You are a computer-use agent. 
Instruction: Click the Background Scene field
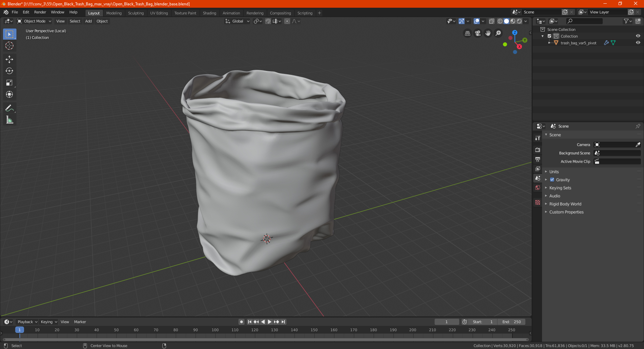617,153
